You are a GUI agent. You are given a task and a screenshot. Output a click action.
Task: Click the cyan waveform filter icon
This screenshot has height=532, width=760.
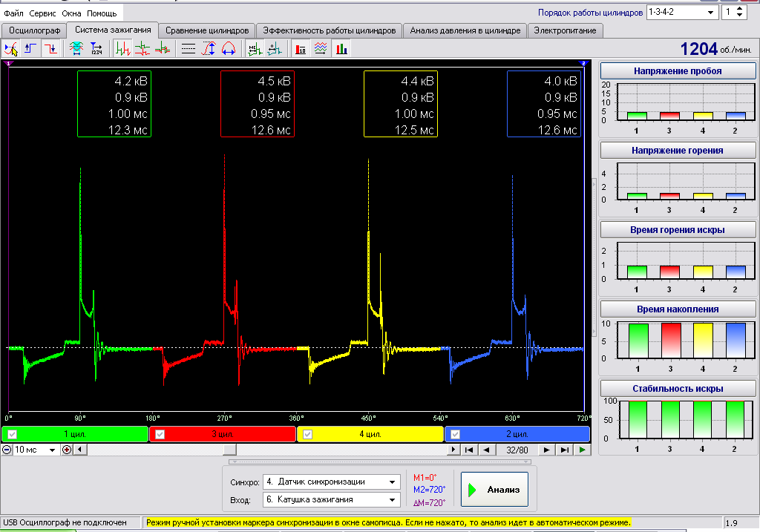[76, 49]
